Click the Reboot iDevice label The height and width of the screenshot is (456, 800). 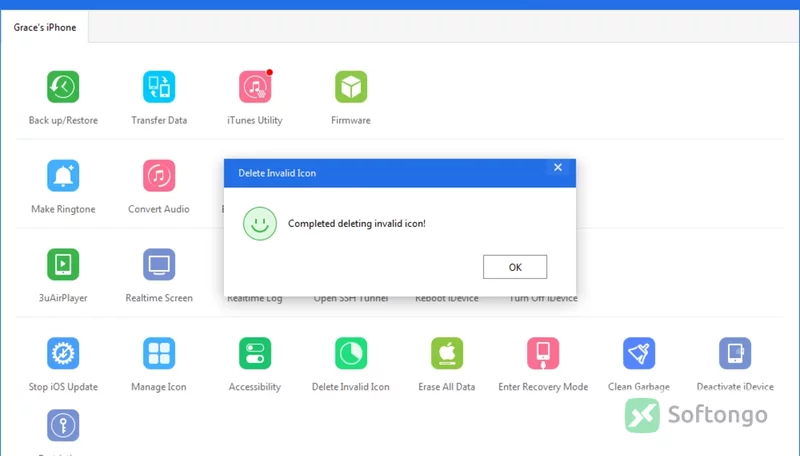[x=447, y=298]
